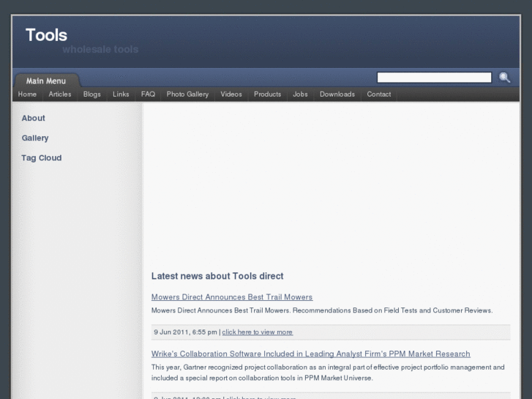Open Blogs in the main menu

pyautogui.click(x=92, y=94)
